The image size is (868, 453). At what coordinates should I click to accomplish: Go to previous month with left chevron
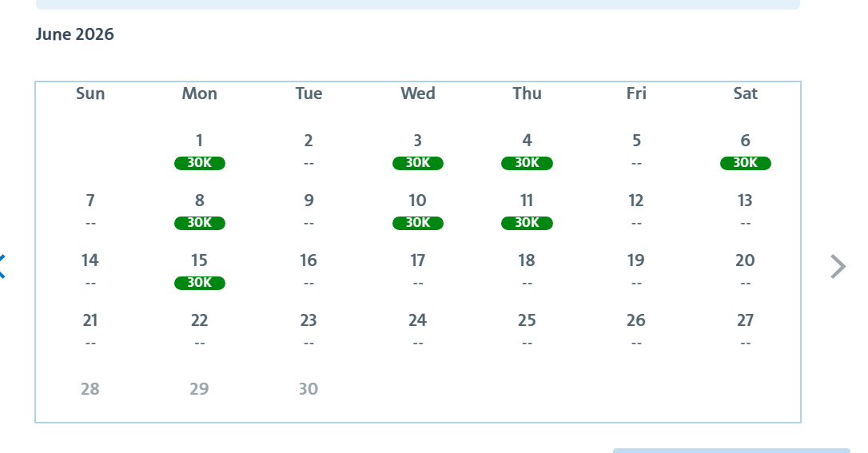click(x=2, y=267)
